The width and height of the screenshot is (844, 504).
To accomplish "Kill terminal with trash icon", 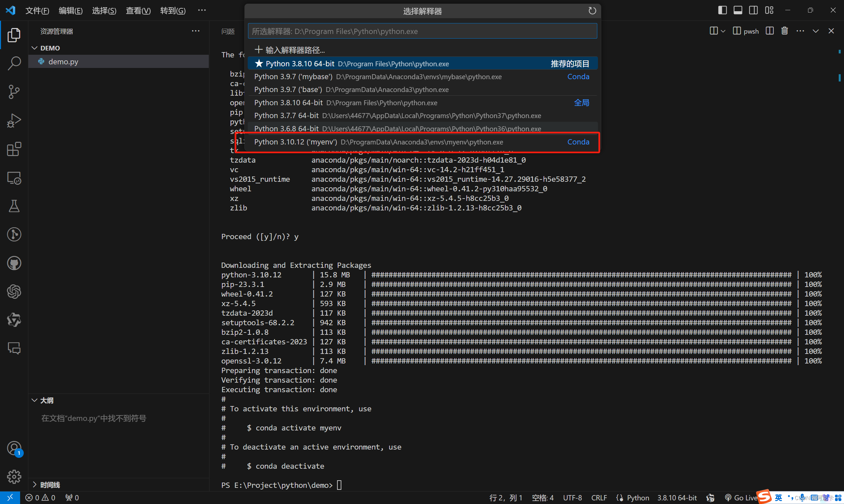I will click(784, 31).
